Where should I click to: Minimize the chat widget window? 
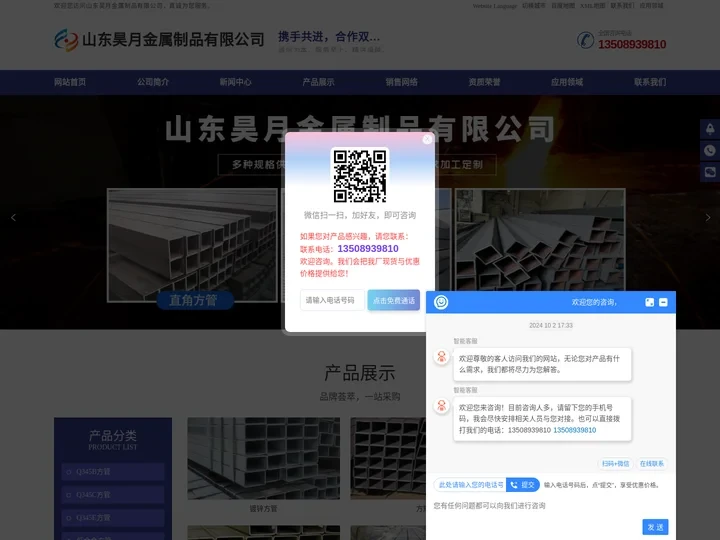[663, 302]
